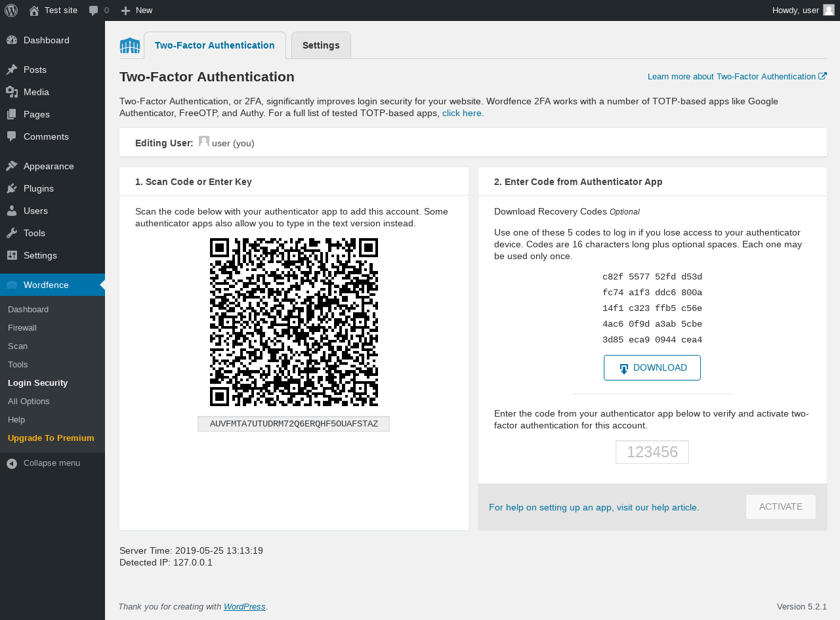Click the Test site home icon
Viewport: 840px width, 620px height.
tap(34, 10)
